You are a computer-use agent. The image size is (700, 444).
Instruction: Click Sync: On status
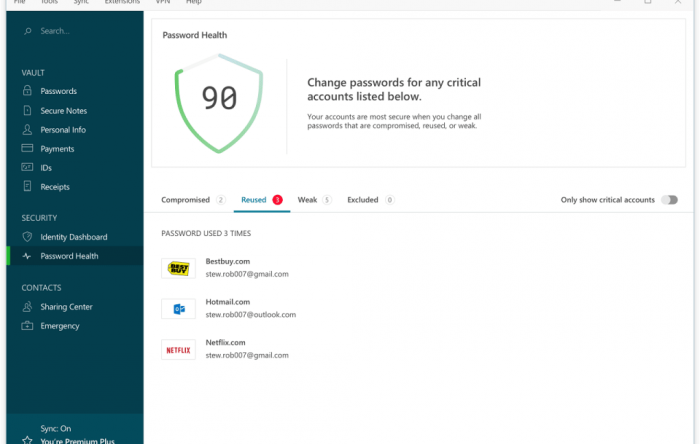[x=55, y=428]
